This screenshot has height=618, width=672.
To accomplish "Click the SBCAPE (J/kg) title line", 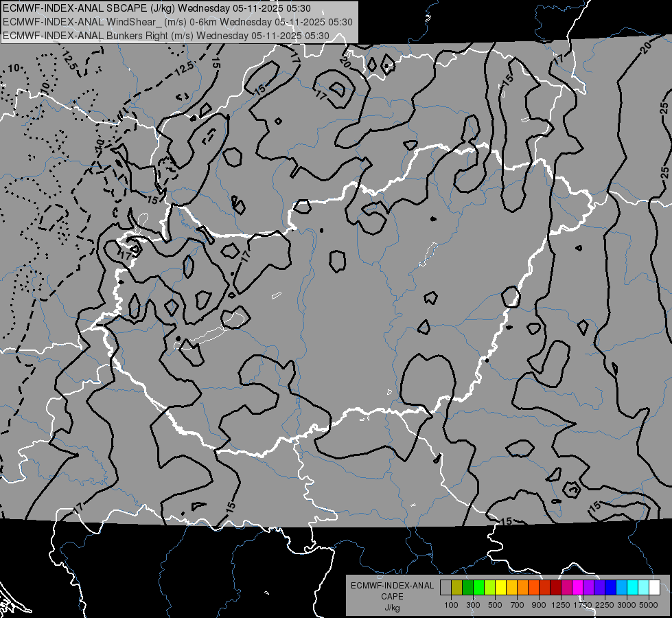I will pyautogui.click(x=157, y=8).
